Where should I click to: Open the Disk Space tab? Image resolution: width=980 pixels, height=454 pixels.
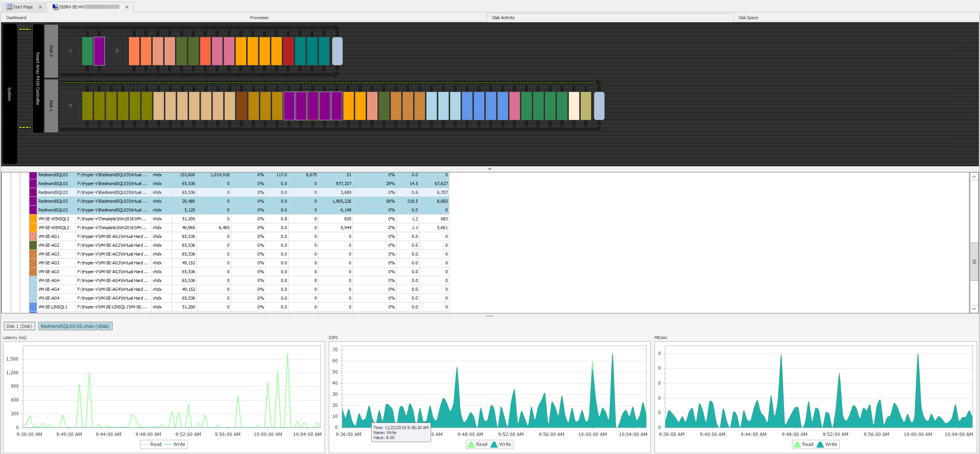tap(748, 18)
